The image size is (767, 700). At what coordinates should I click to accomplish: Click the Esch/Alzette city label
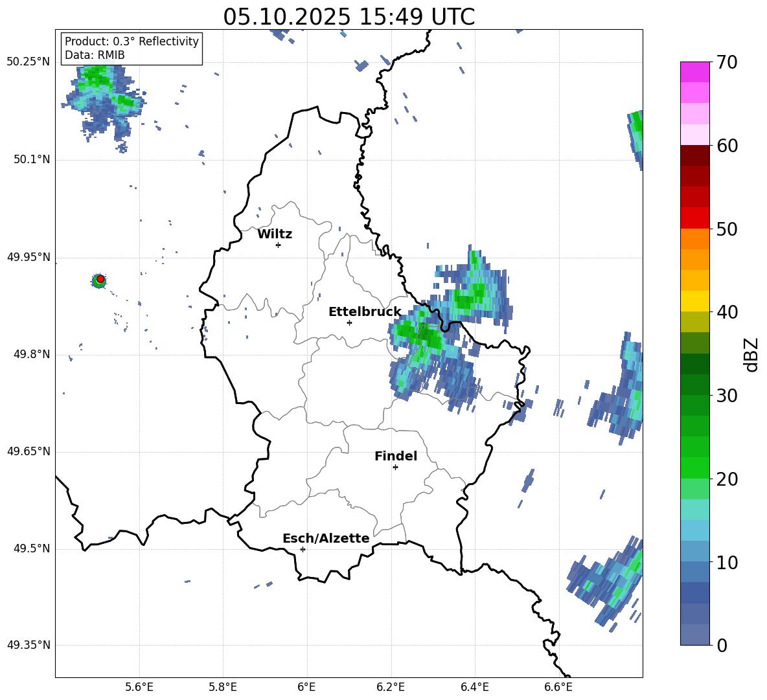(x=326, y=538)
